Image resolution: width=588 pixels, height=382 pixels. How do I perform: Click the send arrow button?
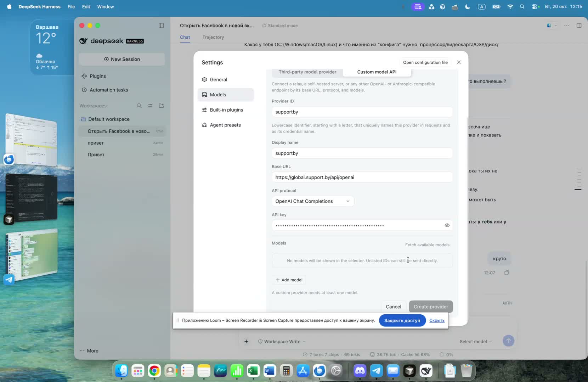[508, 341]
